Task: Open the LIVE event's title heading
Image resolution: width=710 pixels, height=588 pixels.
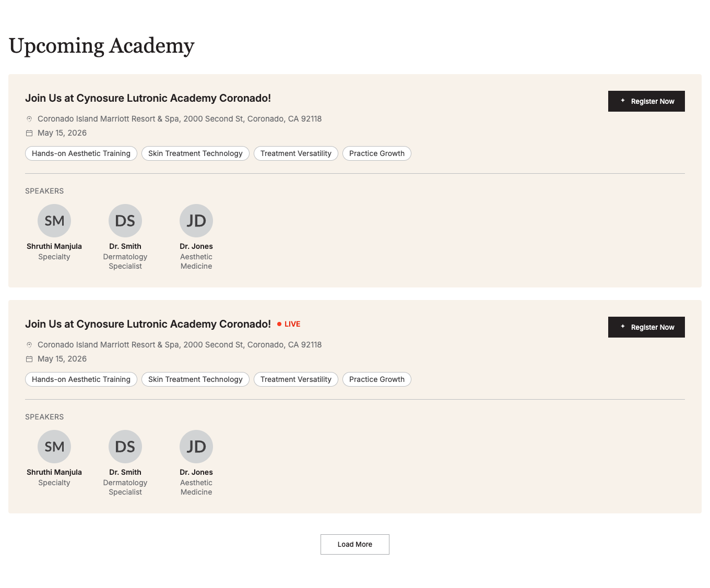Action: coord(148,324)
